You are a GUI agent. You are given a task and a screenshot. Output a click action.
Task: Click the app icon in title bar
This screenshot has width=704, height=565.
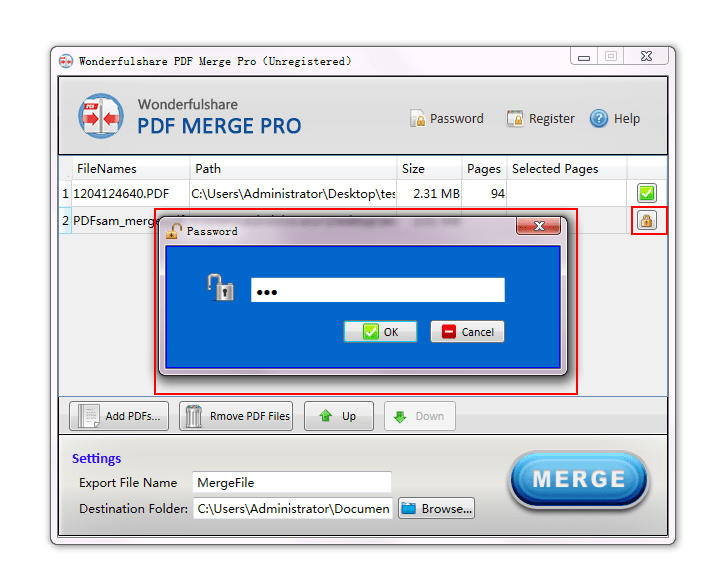[x=66, y=61]
